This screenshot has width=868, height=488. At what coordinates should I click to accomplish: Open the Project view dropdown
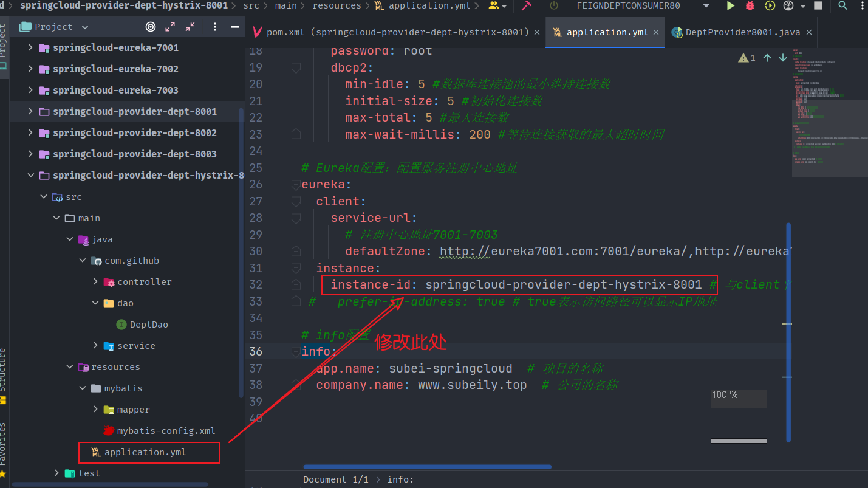pyautogui.click(x=84, y=27)
